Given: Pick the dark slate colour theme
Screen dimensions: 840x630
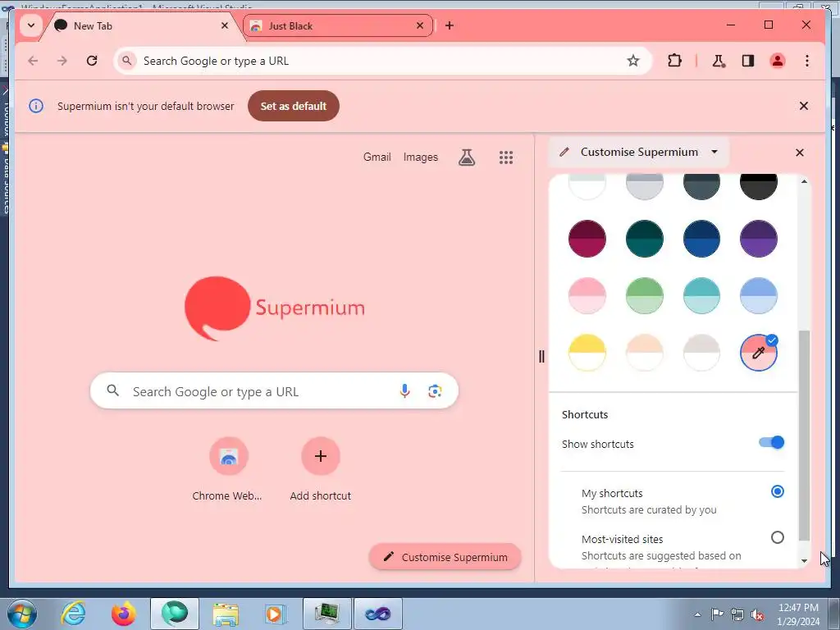Looking at the screenshot, I should coord(701,186).
